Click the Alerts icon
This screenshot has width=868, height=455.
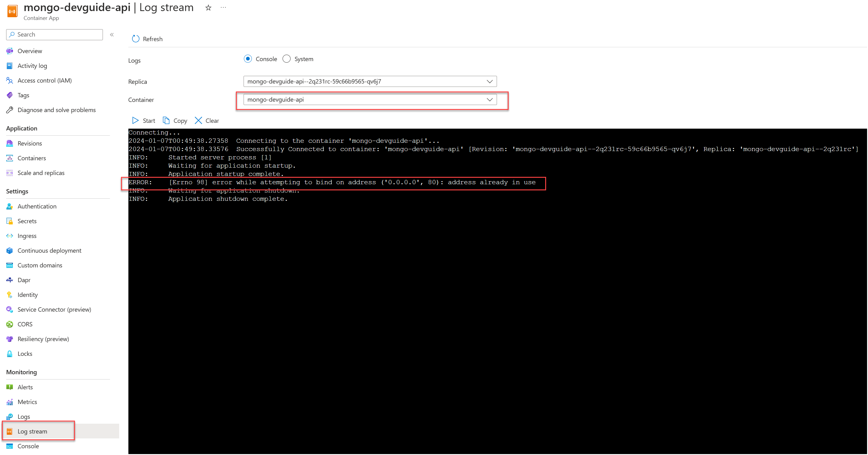pos(10,387)
